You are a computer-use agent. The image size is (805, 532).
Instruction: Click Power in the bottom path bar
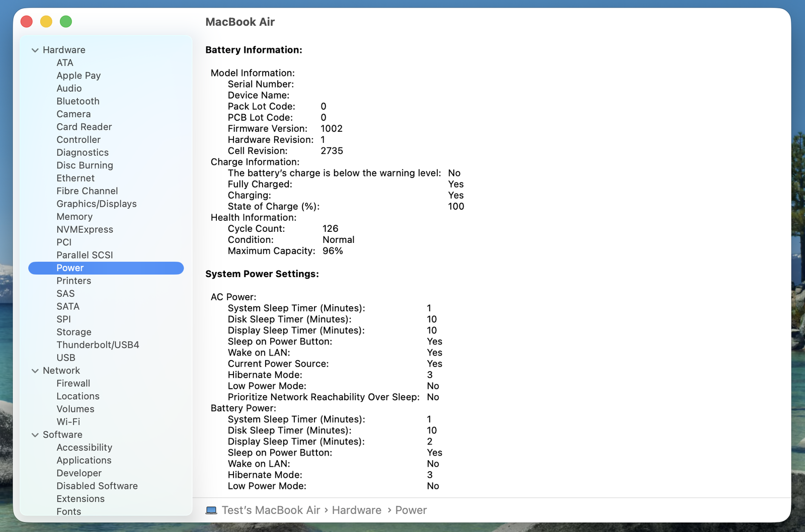click(411, 510)
